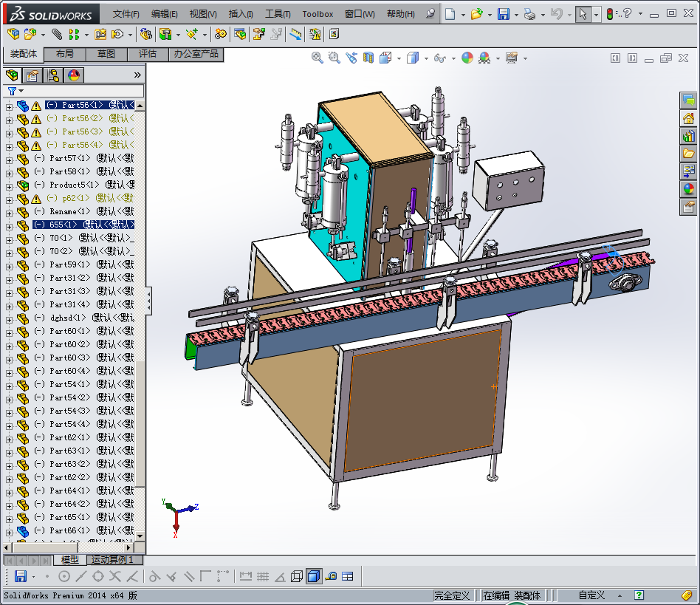This screenshot has height=605, width=700.
Task: Select Part60<1> in the feature tree
Action: [x=69, y=331]
